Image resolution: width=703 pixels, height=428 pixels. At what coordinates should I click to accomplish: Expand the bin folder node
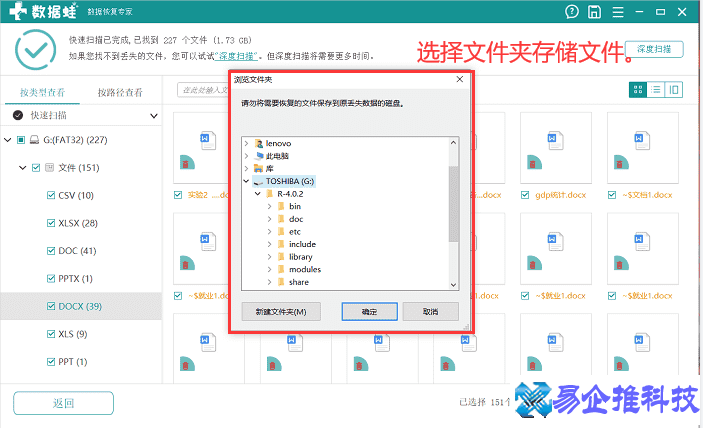click(269, 207)
